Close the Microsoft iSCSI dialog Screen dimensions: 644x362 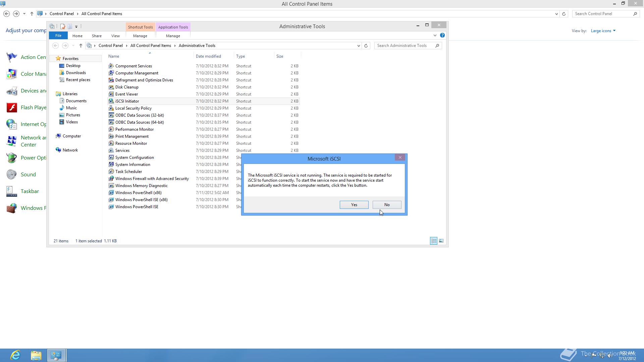point(400,158)
